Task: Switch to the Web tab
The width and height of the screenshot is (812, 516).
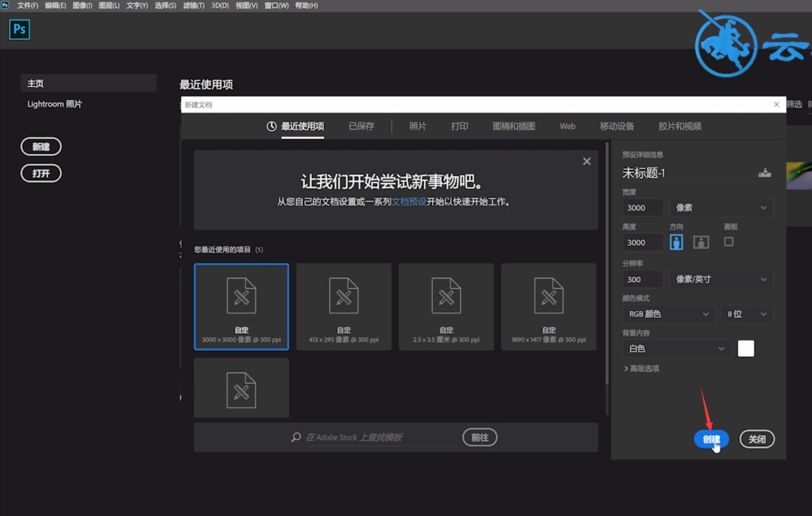Action: coord(568,126)
